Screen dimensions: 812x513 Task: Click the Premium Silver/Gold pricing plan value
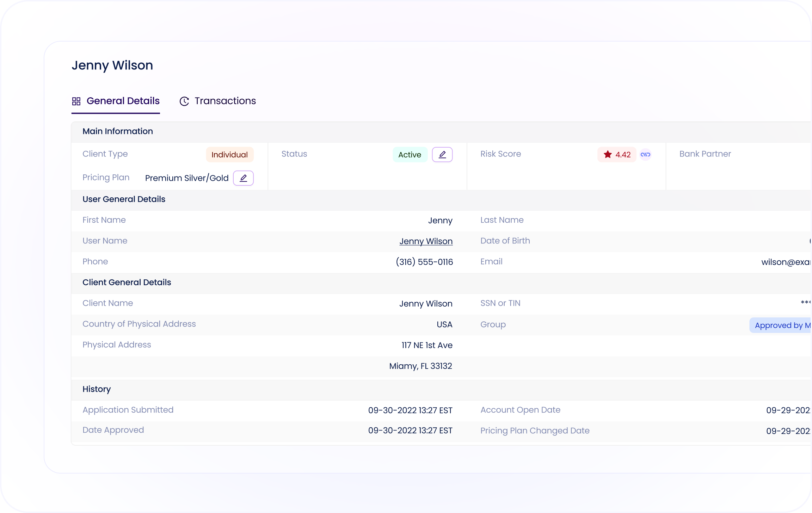187,178
